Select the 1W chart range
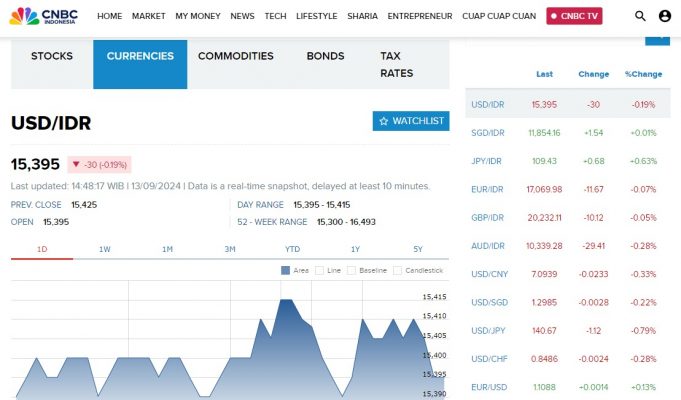This screenshot has width=681, height=400. click(x=105, y=248)
